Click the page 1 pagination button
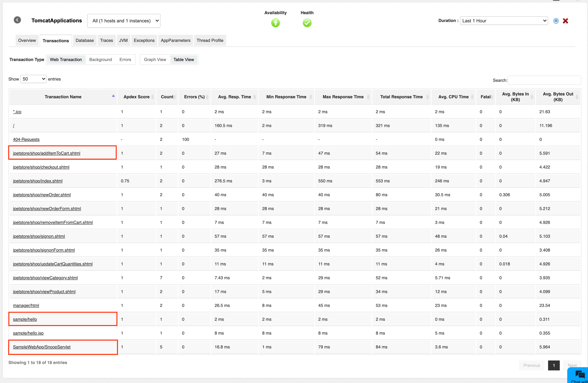 (x=554, y=365)
